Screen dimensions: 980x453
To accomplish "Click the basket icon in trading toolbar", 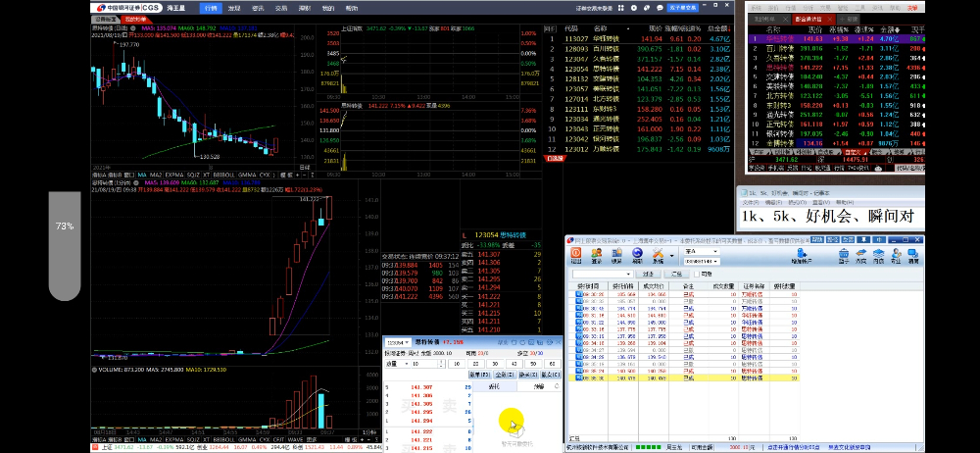I will pos(844,257).
